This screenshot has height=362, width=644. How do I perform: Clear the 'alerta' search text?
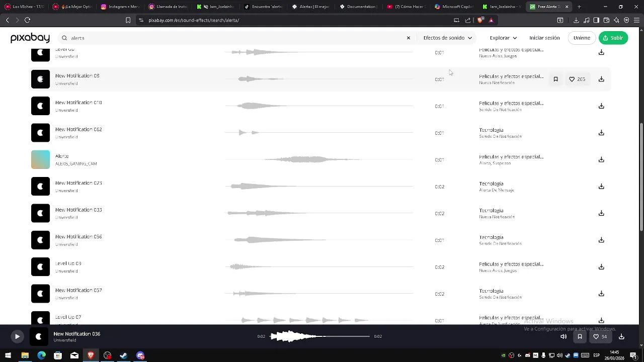(x=409, y=38)
